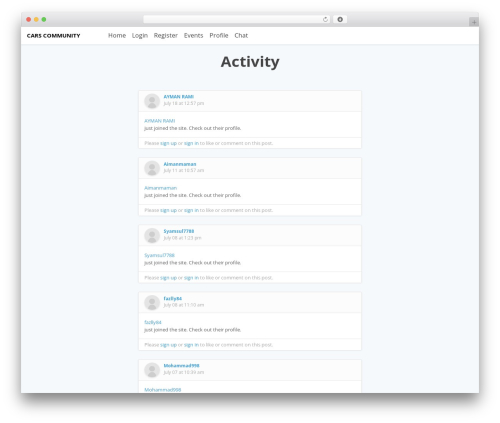Click the July 07 at 10:39 am timestamp
The width and height of the screenshot is (500, 423).
tap(184, 372)
